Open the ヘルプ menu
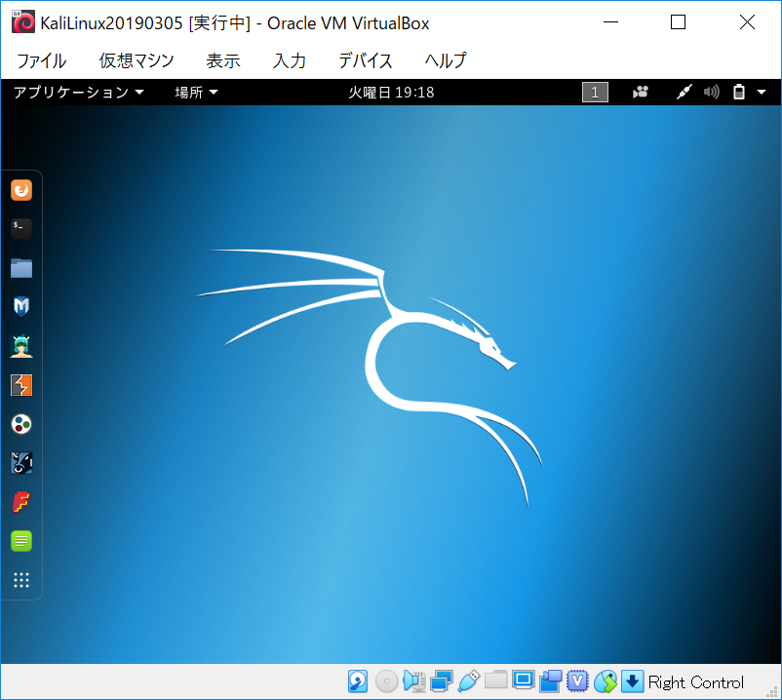Image resolution: width=782 pixels, height=700 pixels. (446, 60)
